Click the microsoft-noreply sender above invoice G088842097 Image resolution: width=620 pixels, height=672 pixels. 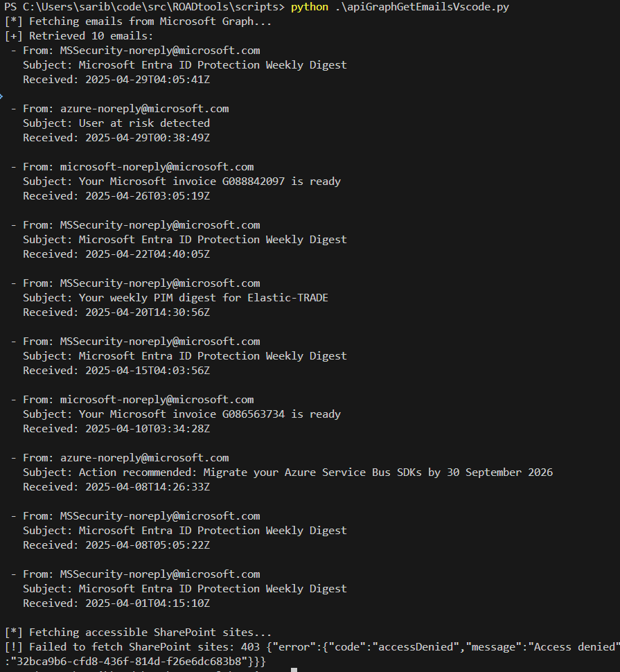tap(157, 167)
